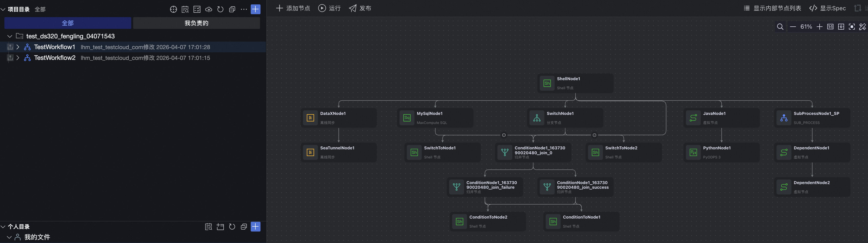Select TestWorkflow2 in the project tree
This screenshot has height=243, width=868.
tap(54, 58)
